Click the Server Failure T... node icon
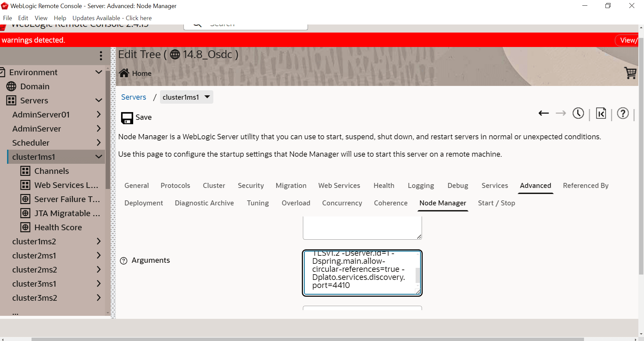This screenshot has height=341, width=644. pos(25,199)
